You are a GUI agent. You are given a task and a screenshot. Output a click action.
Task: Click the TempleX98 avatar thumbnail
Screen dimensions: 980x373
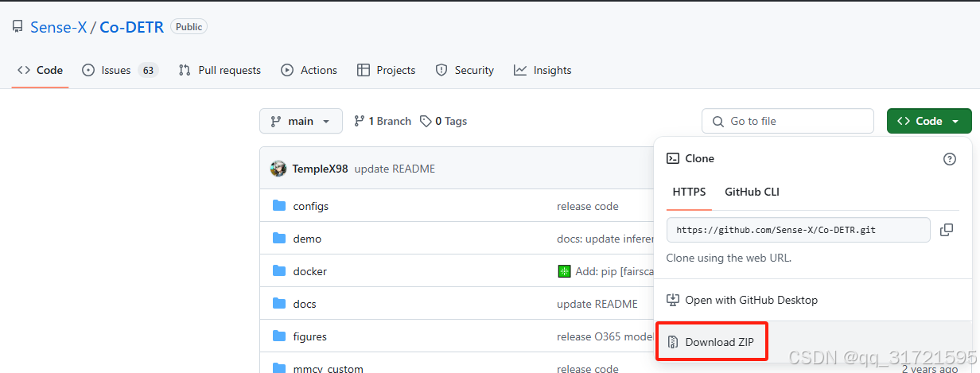click(278, 169)
